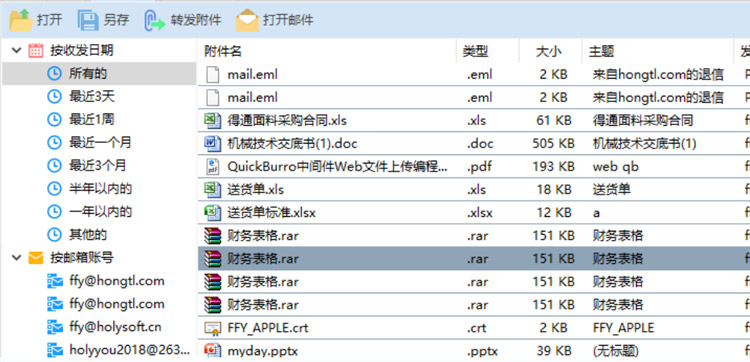
Task: Click the certificate icon of FFY_APPLE.crt
Action: point(212,328)
